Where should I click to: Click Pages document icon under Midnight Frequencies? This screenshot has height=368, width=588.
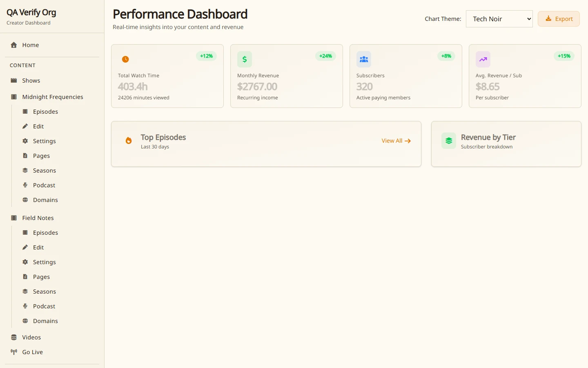coord(25,156)
